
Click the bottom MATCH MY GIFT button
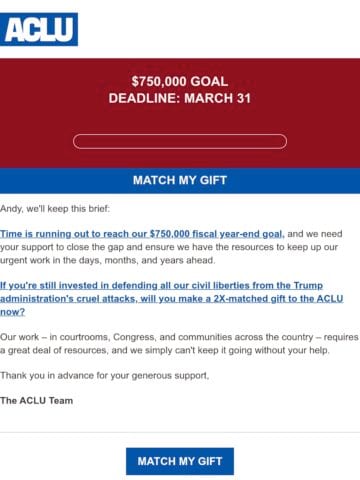[180, 461]
